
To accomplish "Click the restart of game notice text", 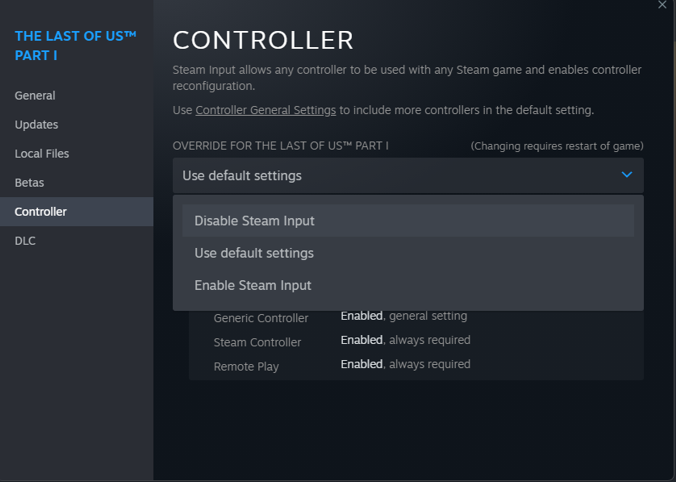I will click(557, 146).
